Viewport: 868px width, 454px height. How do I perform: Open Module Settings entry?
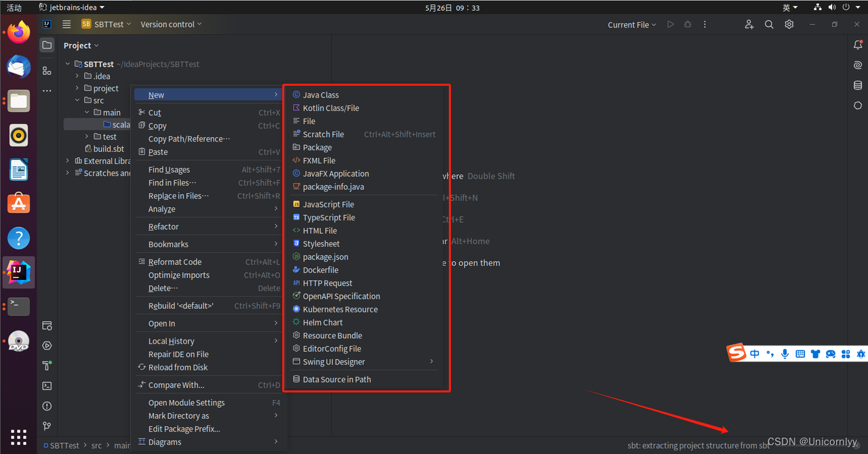[209, 403]
